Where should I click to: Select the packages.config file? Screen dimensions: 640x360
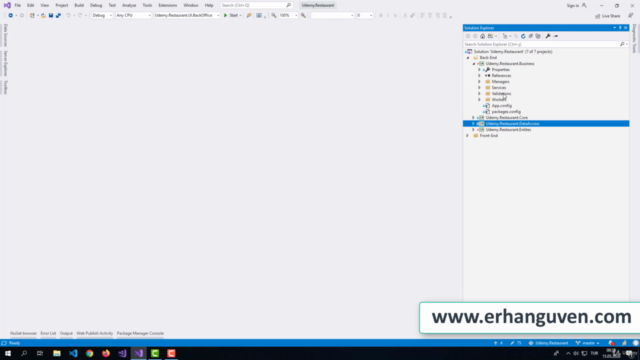pyautogui.click(x=506, y=111)
